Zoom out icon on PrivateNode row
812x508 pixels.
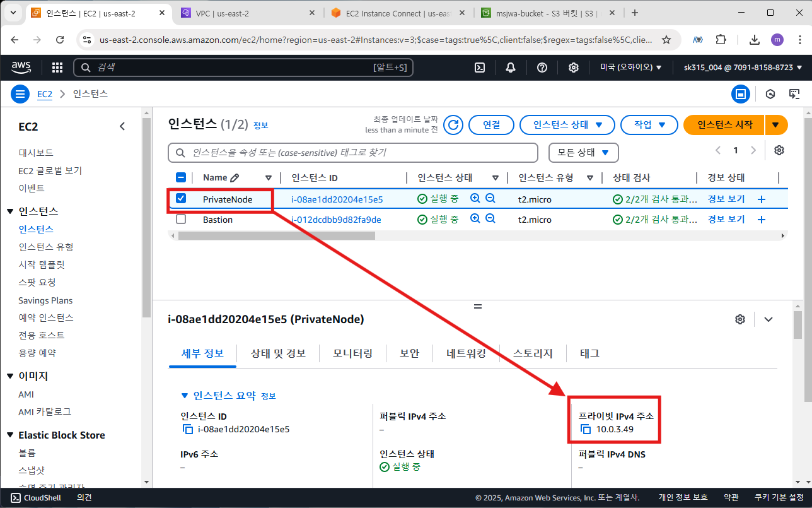(x=490, y=199)
